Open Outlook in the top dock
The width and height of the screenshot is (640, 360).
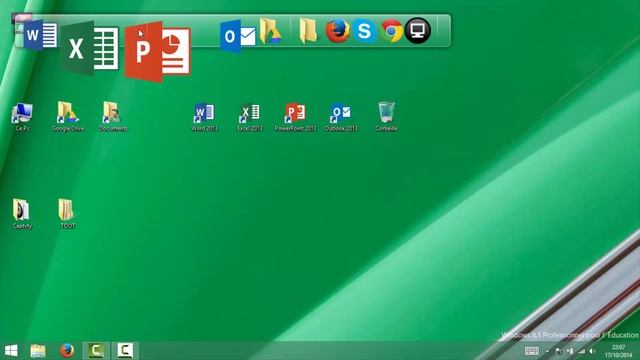pyautogui.click(x=238, y=36)
